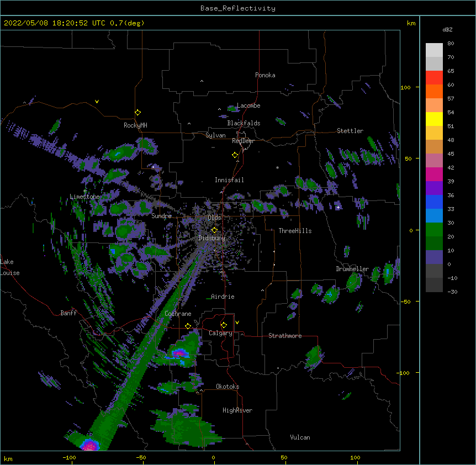The width and height of the screenshot is (476, 465).
Task: Select the yellow diamond marker below RedDeer
Action: [x=235, y=155]
